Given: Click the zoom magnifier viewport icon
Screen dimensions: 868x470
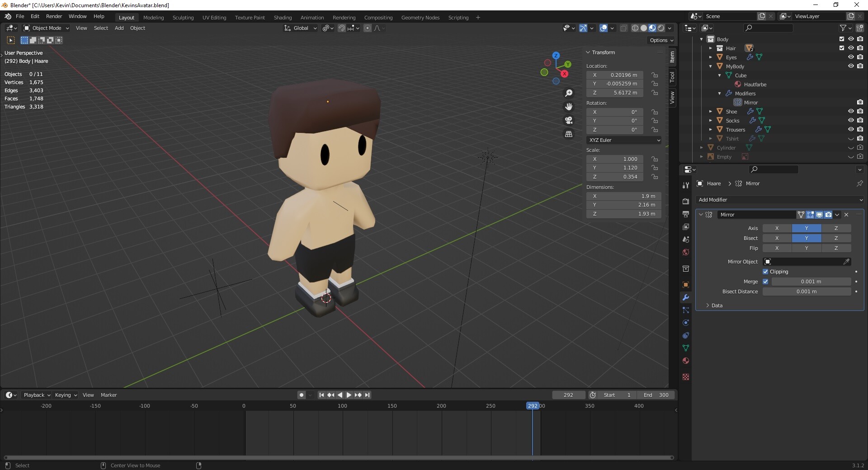Looking at the screenshot, I should (569, 93).
